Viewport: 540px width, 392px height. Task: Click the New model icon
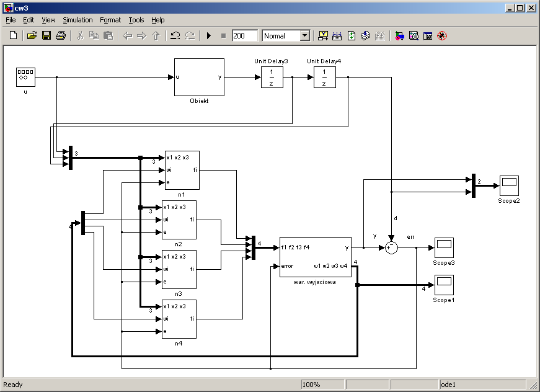pyautogui.click(x=13, y=36)
